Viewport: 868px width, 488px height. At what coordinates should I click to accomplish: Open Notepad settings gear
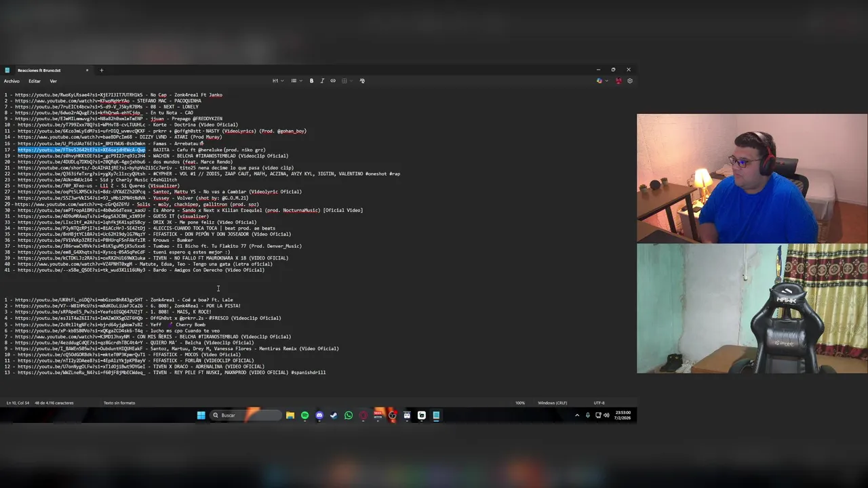630,81
